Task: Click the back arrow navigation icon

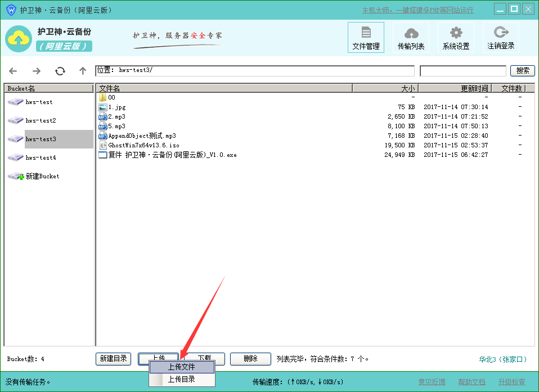Action: pos(13,71)
